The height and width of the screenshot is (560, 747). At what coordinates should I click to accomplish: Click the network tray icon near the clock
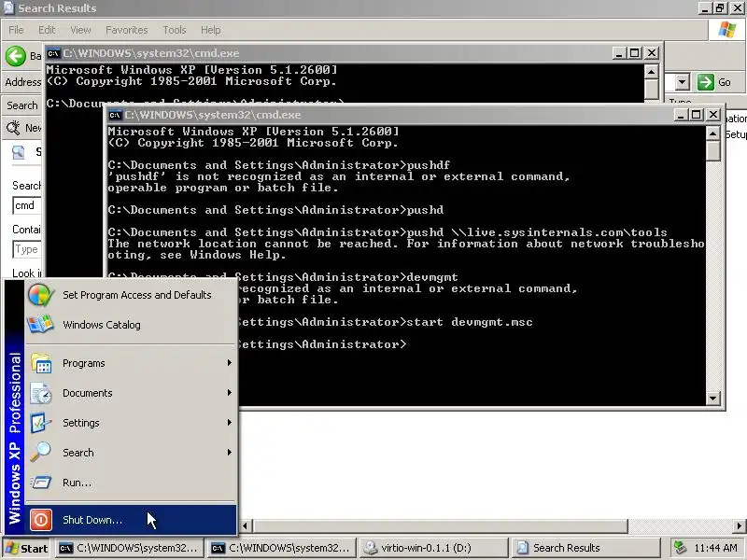coord(680,548)
